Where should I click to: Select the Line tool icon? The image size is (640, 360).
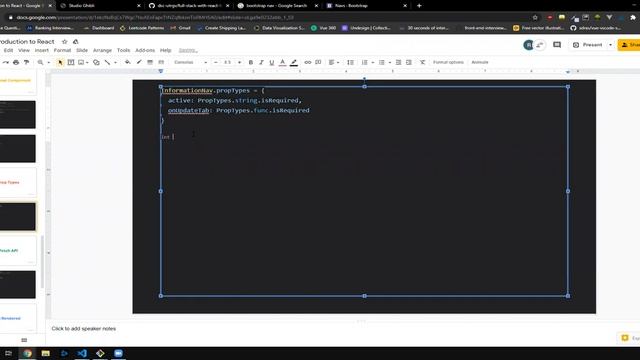point(107,62)
